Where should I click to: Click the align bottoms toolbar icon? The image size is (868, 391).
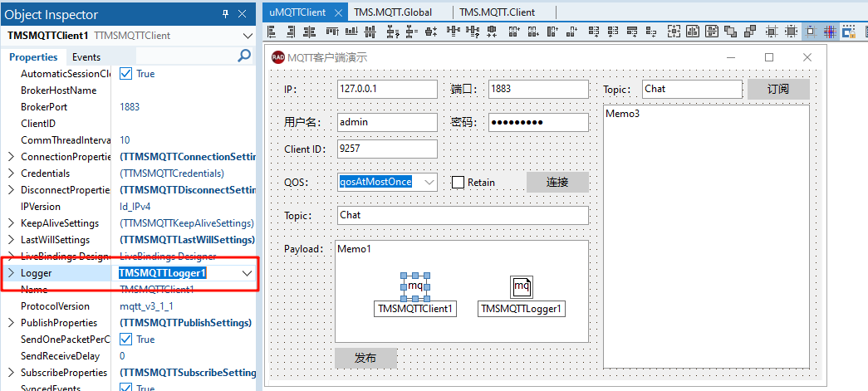click(351, 32)
